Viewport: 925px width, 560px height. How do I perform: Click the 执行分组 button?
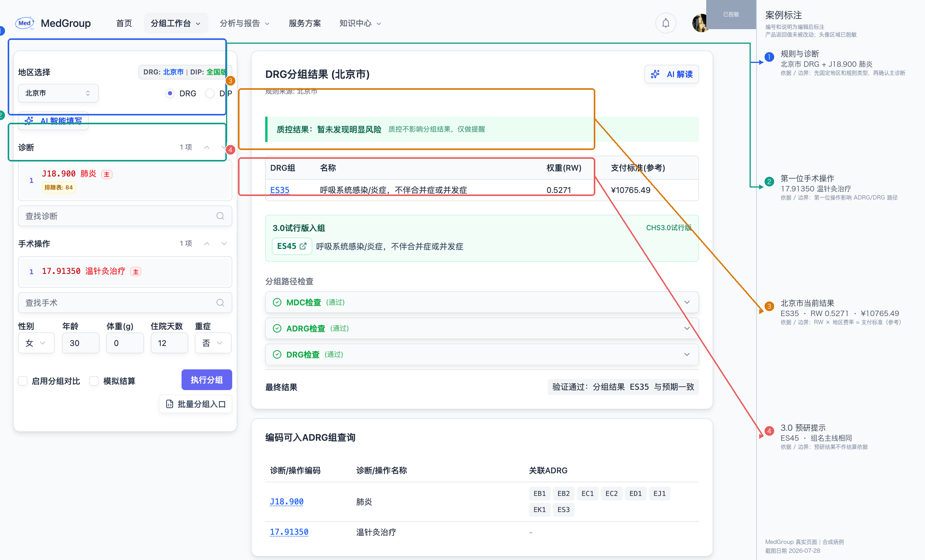(207, 380)
